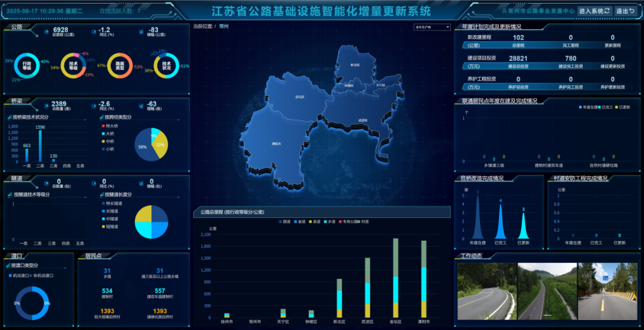Click the 大桥 cyan legend swatch
This screenshot has height=330, width=644.
(102, 134)
